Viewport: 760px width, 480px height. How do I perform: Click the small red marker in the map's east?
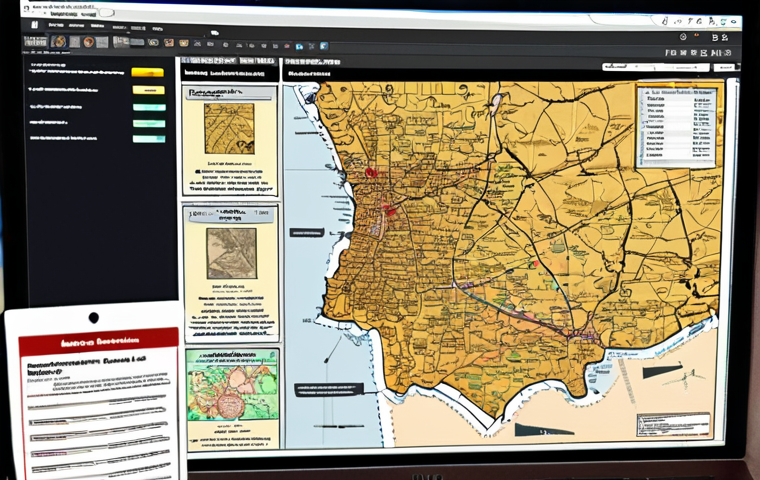(536, 264)
